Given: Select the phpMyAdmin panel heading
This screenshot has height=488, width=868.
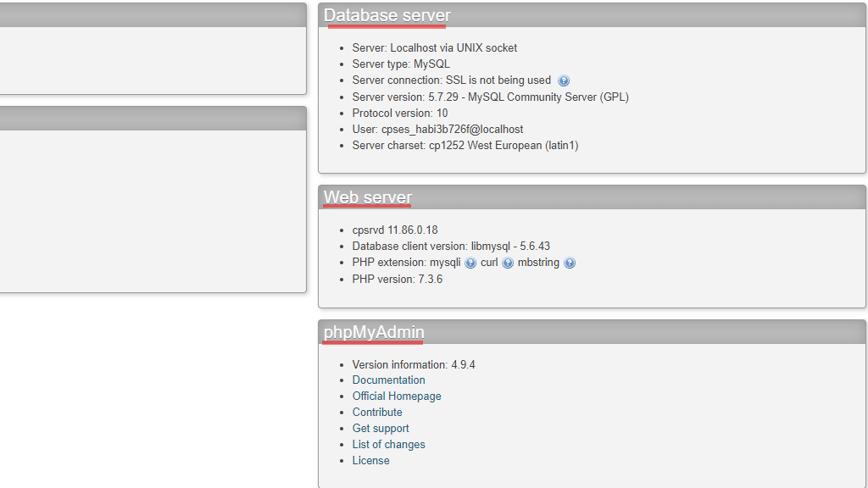Looking at the screenshot, I should [374, 332].
